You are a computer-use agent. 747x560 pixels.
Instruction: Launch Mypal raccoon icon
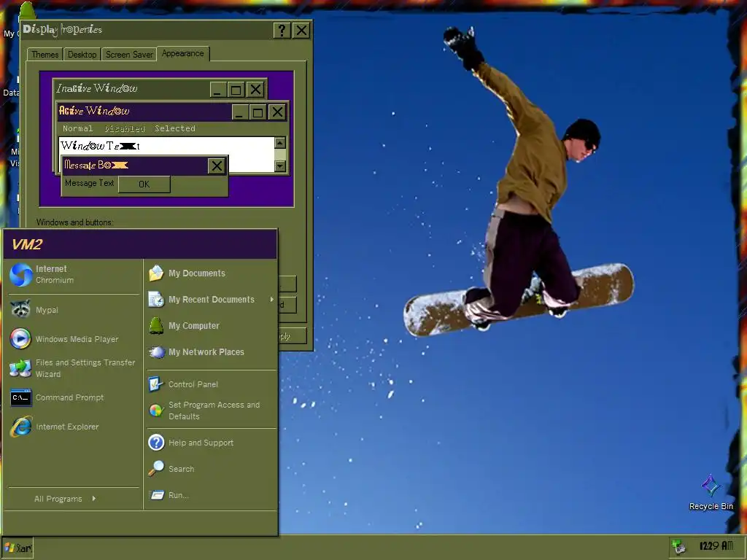coord(21,309)
